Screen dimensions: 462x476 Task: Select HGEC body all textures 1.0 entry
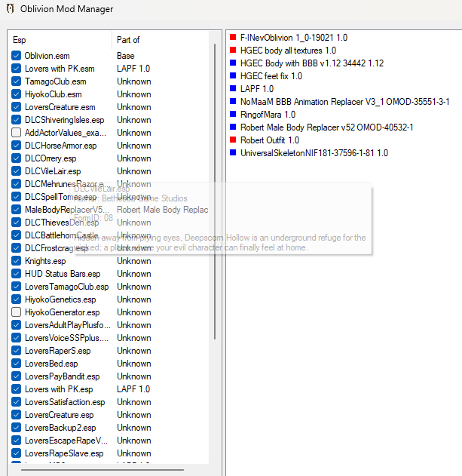[288, 50]
